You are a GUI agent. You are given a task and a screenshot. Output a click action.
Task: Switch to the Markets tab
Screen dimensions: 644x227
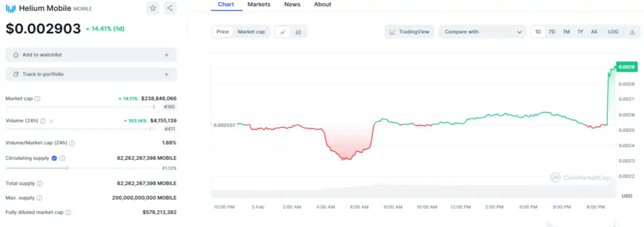click(259, 4)
